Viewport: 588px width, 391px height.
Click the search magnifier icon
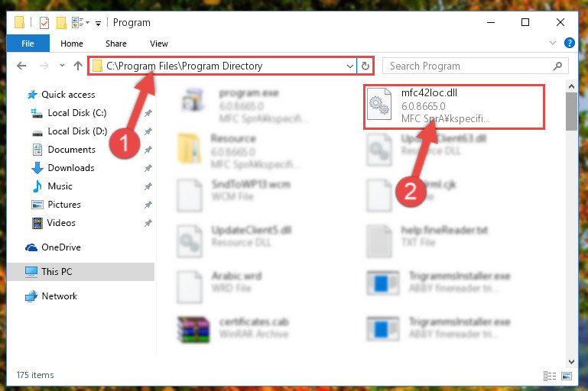point(557,66)
